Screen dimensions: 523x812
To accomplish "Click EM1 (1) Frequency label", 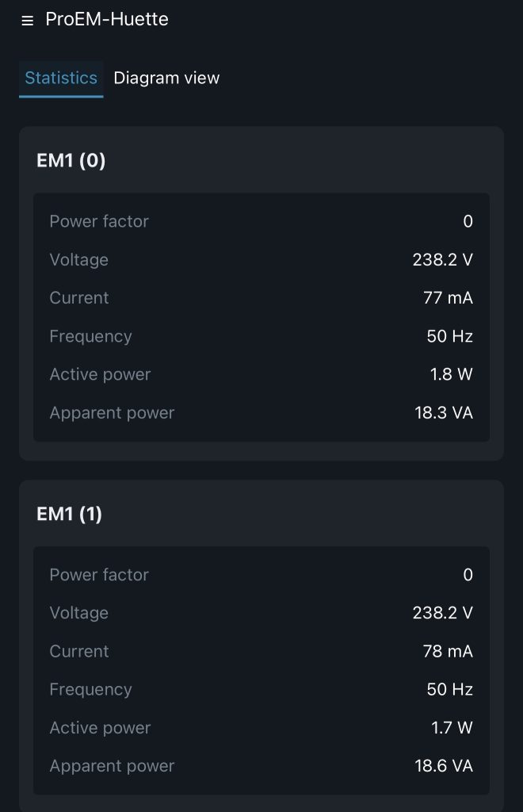I will pyautogui.click(x=90, y=690).
